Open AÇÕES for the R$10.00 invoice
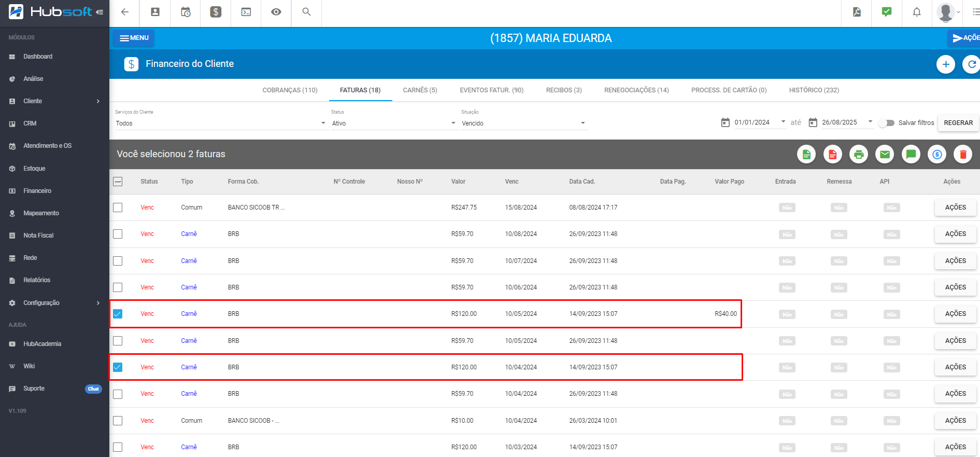The height and width of the screenshot is (457, 980). click(x=955, y=421)
